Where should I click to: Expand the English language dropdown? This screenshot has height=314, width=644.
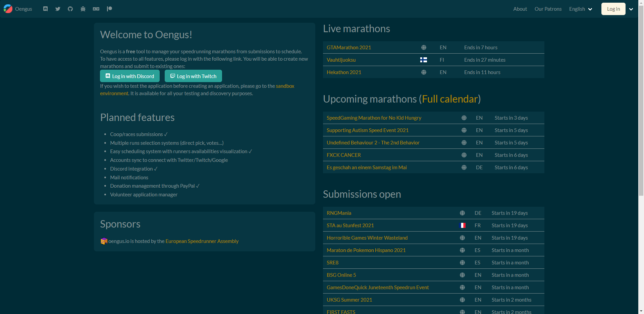coord(581,9)
